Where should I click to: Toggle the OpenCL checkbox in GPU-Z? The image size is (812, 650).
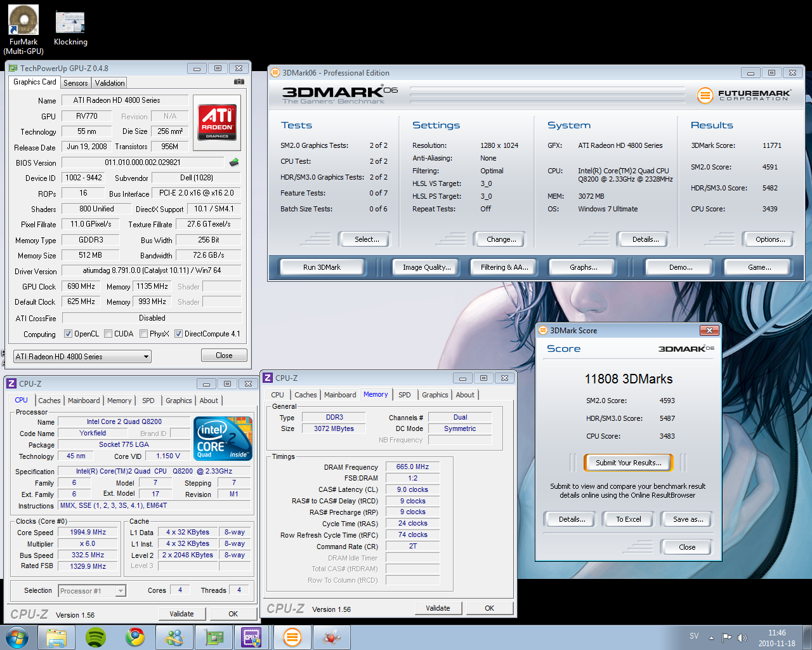[x=68, y=334]
